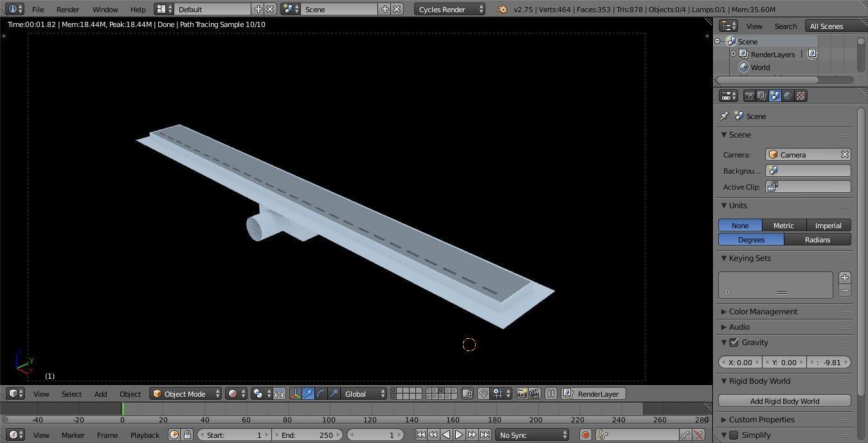Delete keyframes icon in timeline header
The height and width of the screenshot is (443, 868).
(698, 435)
